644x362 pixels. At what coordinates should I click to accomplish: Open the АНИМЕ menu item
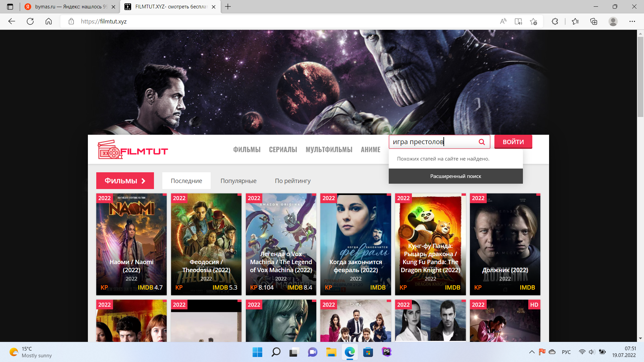370,150
